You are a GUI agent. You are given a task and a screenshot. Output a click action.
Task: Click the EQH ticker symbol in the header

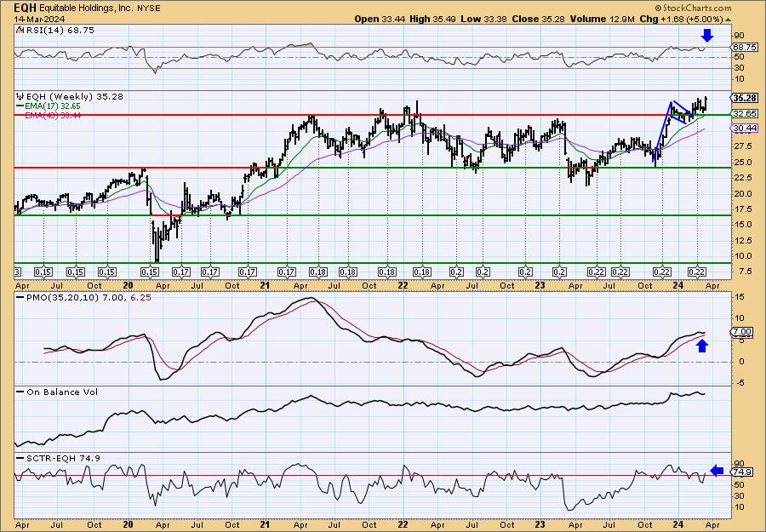24,8
